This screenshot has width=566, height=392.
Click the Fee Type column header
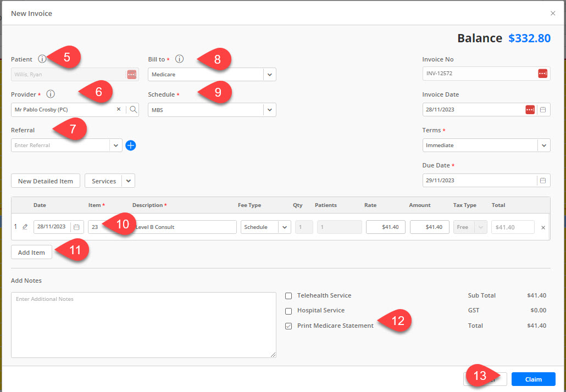tap(249, 205)
